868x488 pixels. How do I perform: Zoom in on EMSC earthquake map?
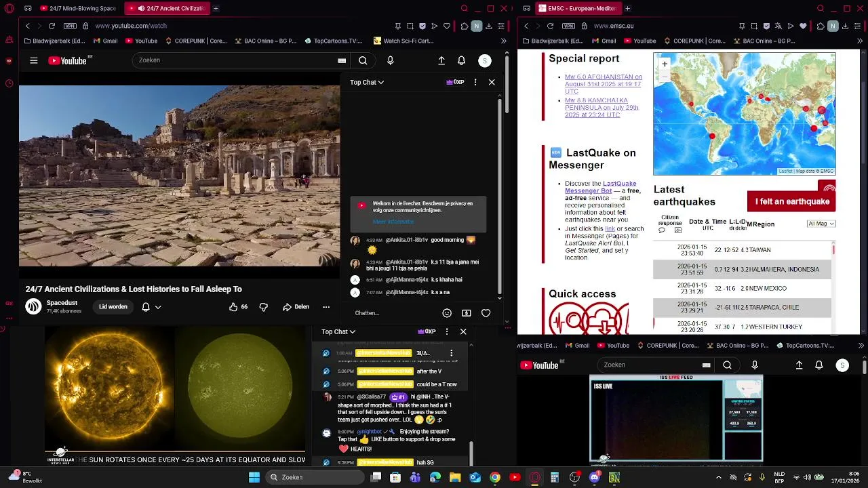point(665,64)
